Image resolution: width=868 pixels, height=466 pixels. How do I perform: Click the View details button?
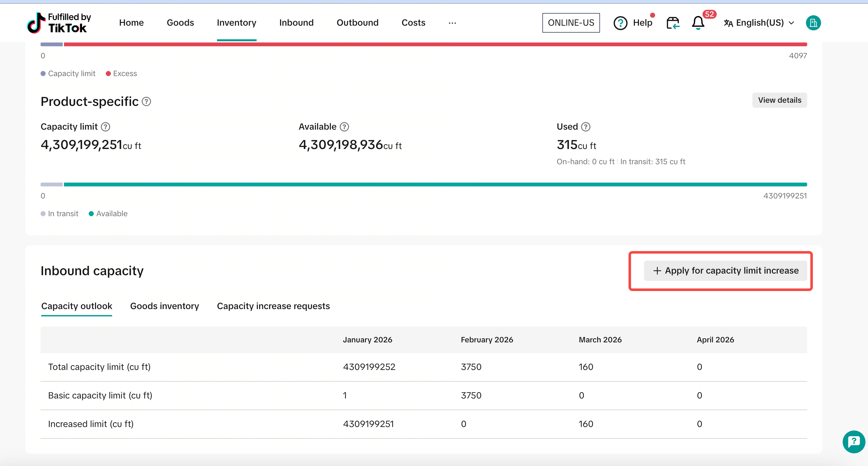click(779, 100)
